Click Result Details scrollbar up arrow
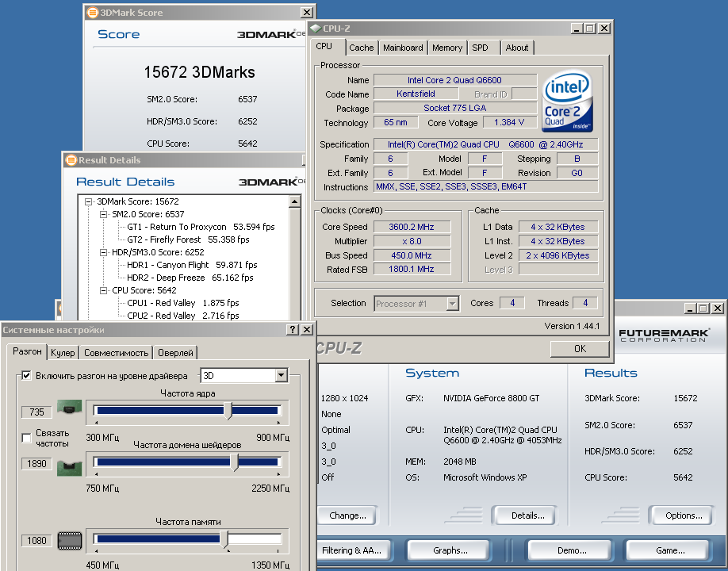 click(295, 202)
